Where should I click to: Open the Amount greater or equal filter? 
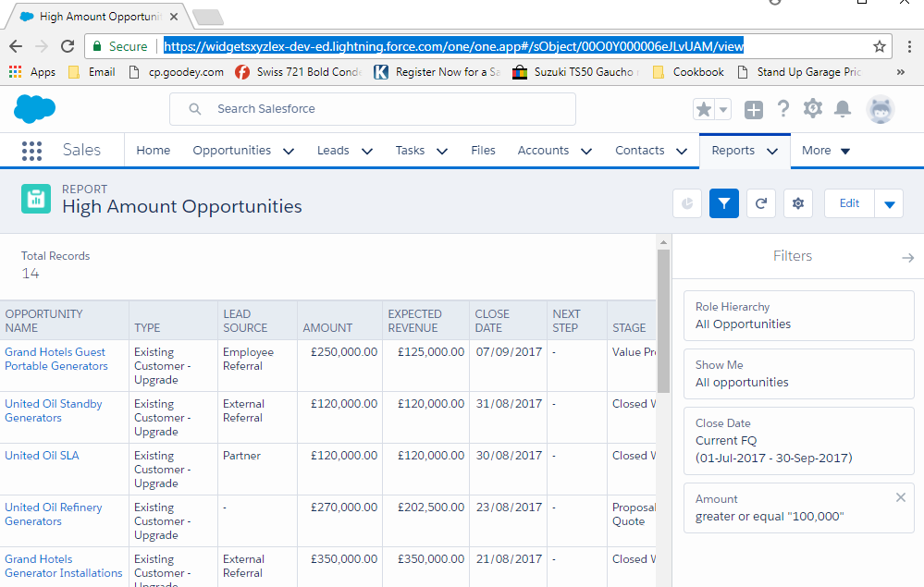coord(798,508)
